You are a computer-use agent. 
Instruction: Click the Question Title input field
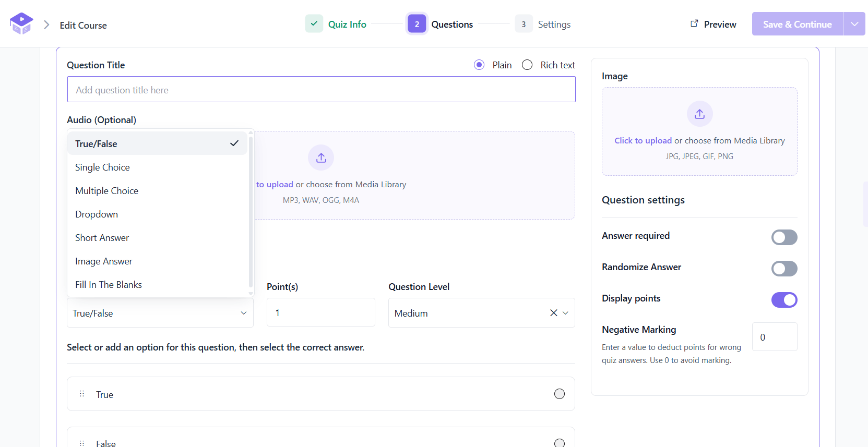[x=322, y=89]
